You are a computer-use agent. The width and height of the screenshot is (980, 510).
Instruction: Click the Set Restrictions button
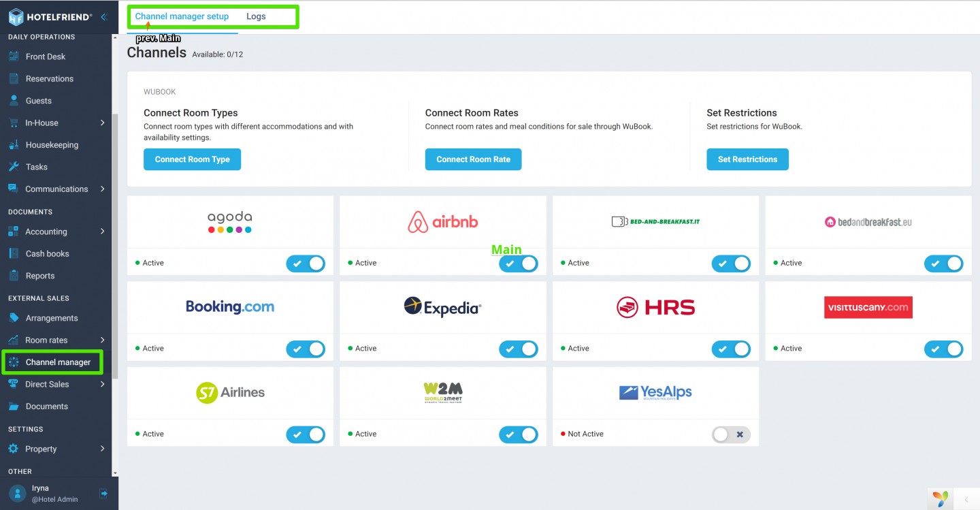(747, 159)
